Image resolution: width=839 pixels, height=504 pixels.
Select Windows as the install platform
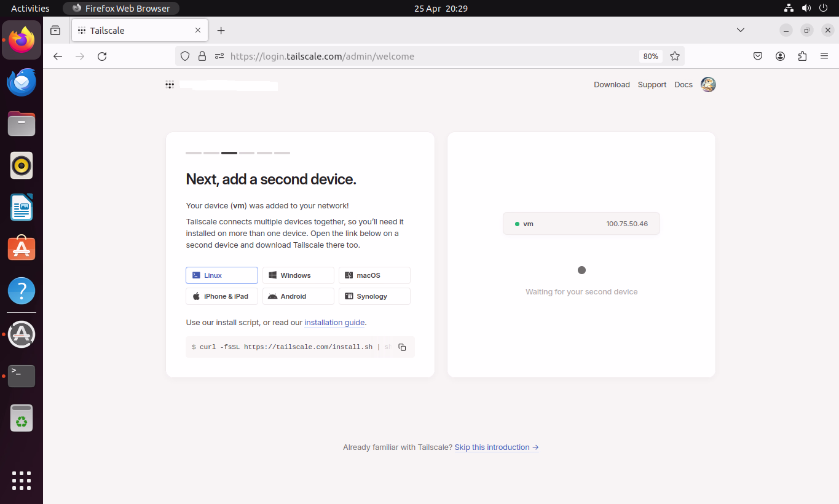[297, 275]
